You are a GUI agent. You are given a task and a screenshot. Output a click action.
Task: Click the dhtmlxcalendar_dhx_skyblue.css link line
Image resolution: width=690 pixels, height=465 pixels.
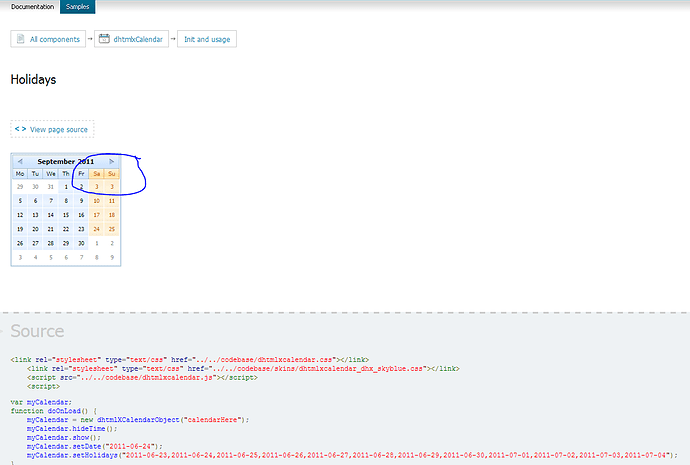point(243,369)
